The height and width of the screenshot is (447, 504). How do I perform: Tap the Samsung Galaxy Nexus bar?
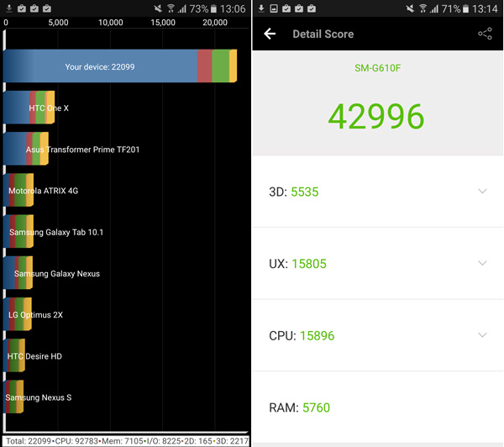(18, 272)
